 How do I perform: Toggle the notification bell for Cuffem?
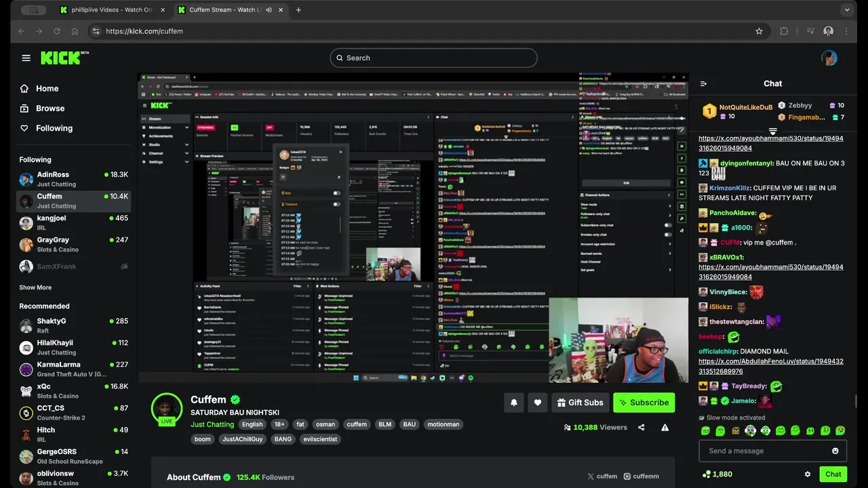pos(514,403)
